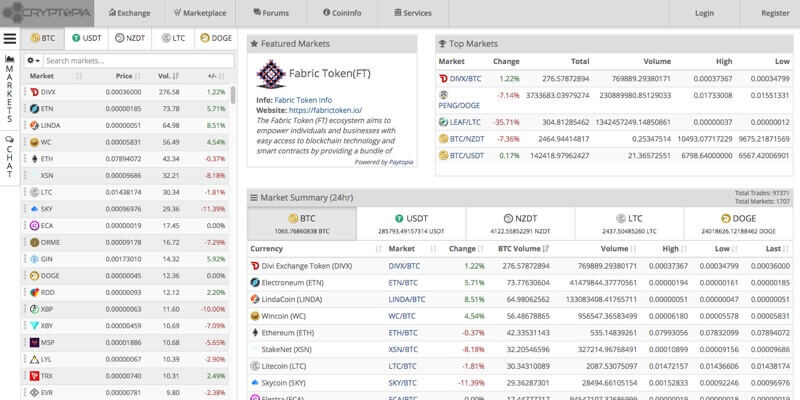This screenshot has height=400, width=800.
Task: Select the LTC base market tab in sidebar
Action: coord(173,38)
